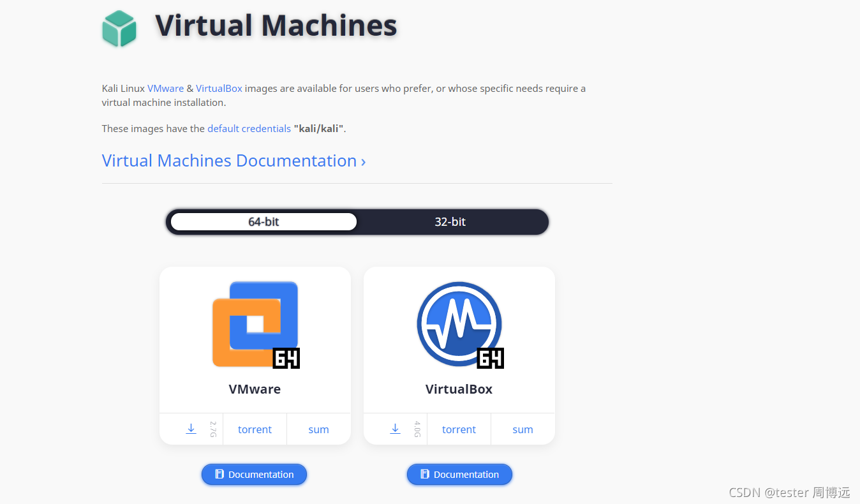Click the 2.7G size label
Image resolution: width=860 pixels, height=504 pixels.
coord(213,429)
